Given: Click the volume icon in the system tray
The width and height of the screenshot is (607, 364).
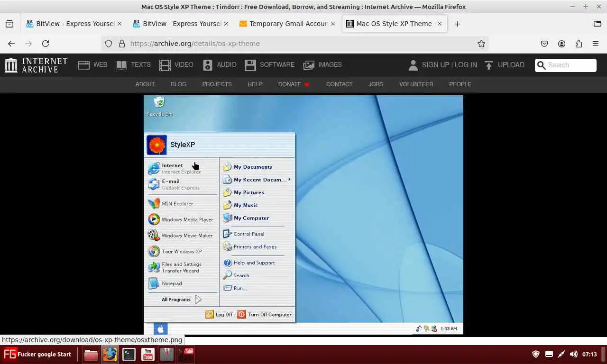Looking at the screenshot, I should coord(574,354).
